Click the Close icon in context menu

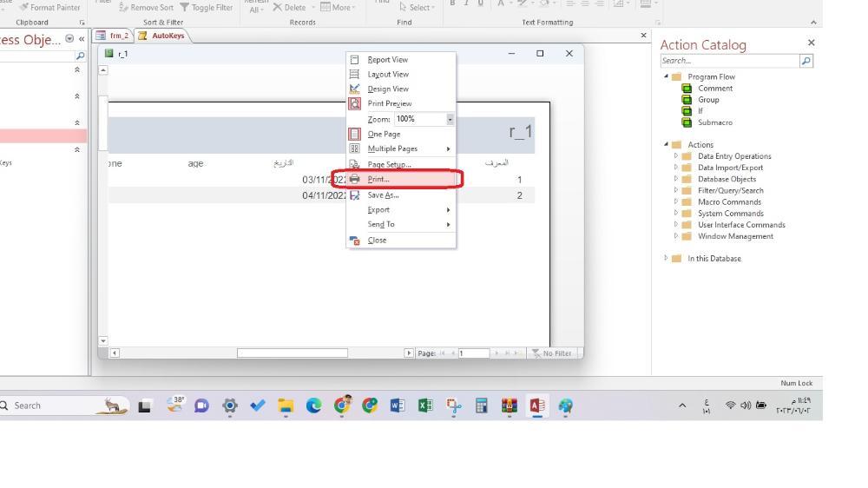coord(355,241)
